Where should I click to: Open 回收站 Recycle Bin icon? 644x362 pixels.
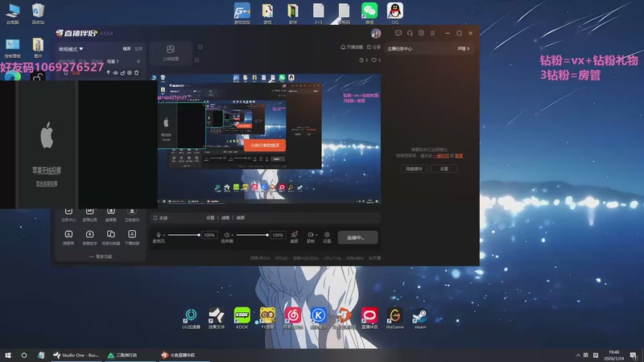(38, 13)
